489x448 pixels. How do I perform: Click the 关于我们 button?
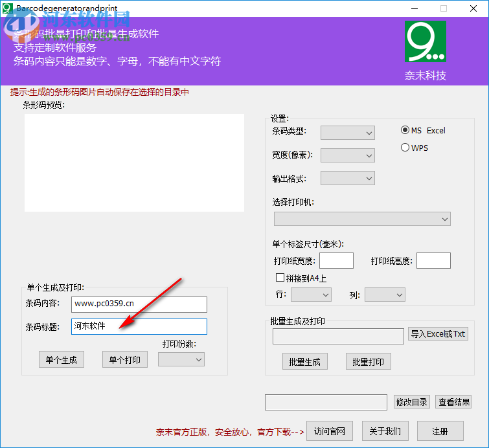pos(385,431)
